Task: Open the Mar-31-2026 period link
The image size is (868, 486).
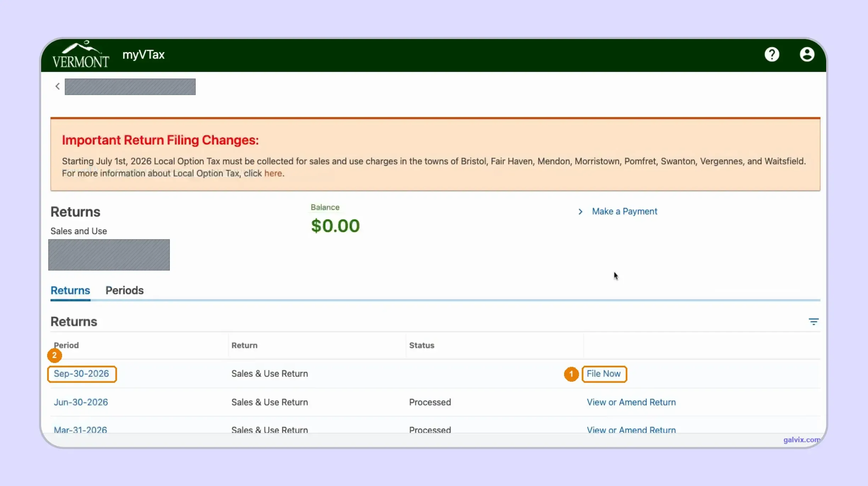Action: click(x=80, y=430)
